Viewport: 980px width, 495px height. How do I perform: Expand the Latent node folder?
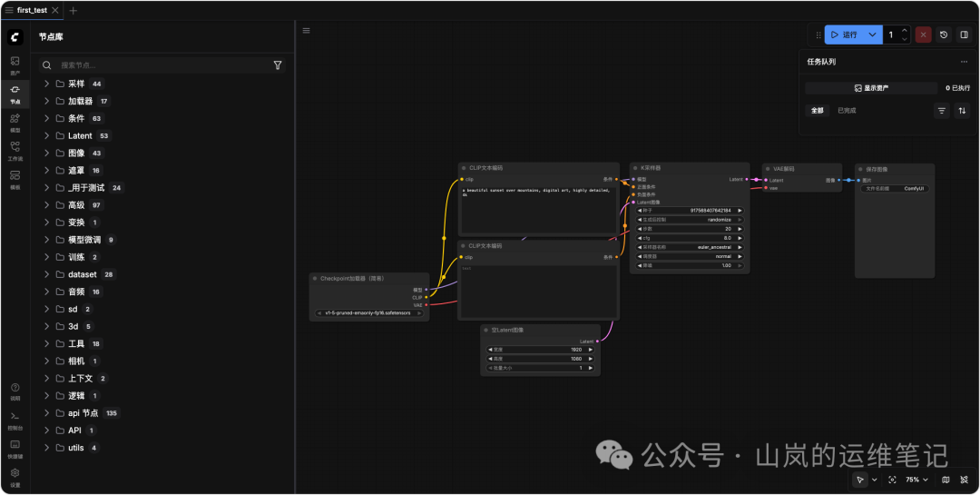(46, 135)
